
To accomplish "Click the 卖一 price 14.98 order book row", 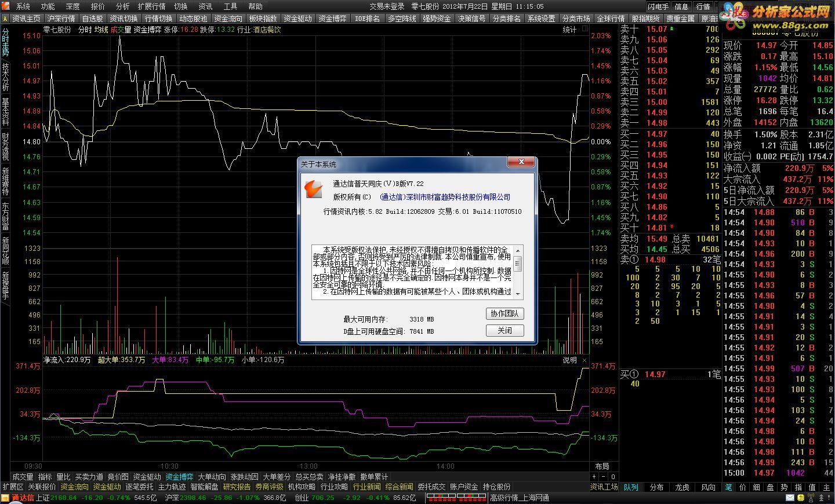I will click(x=670, y=123).
